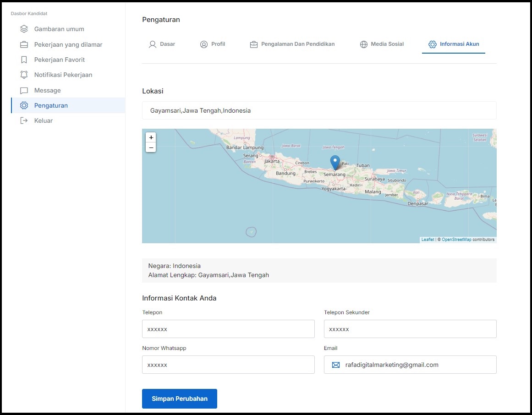
Task: Switch to the Dasar tab
Action: (x=162, y=44)
